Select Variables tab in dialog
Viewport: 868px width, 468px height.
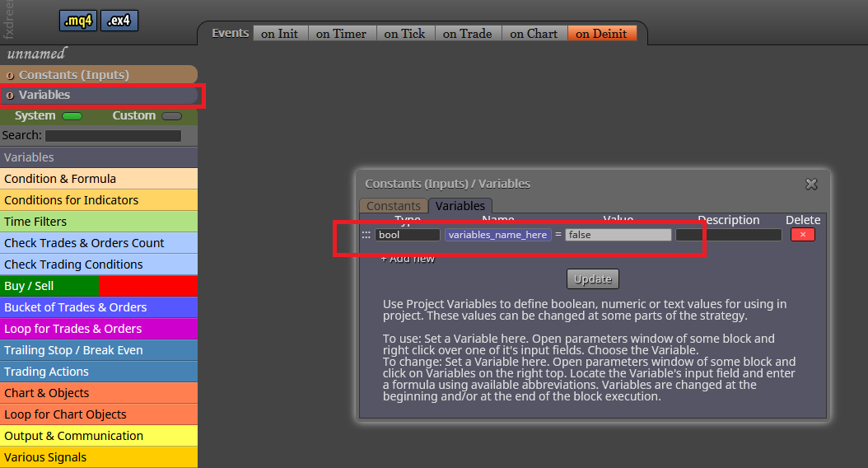[460, 205]
